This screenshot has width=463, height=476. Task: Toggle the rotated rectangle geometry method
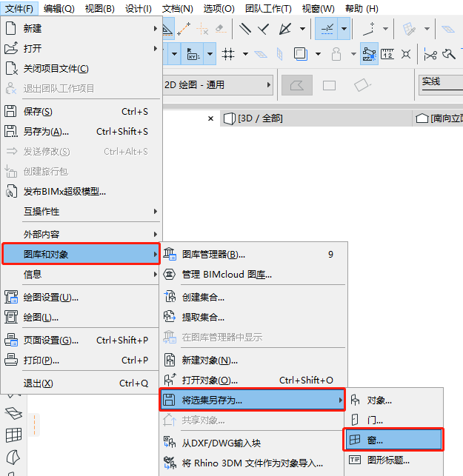click(x=362, y=85)
